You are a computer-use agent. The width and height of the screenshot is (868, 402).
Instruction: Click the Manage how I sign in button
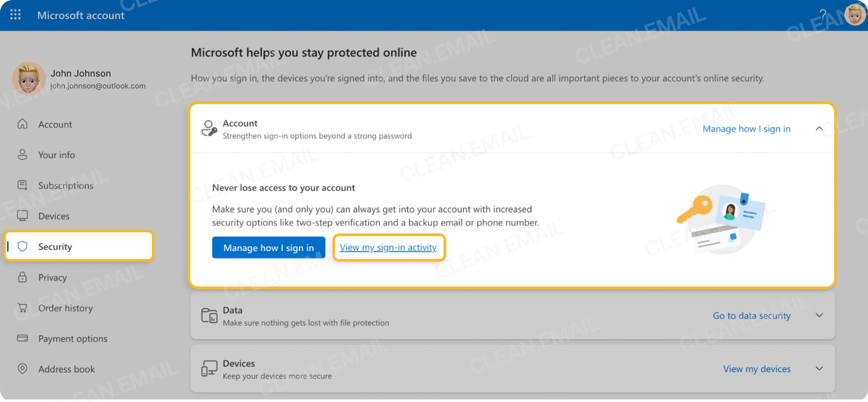click(x=269, y=247)
